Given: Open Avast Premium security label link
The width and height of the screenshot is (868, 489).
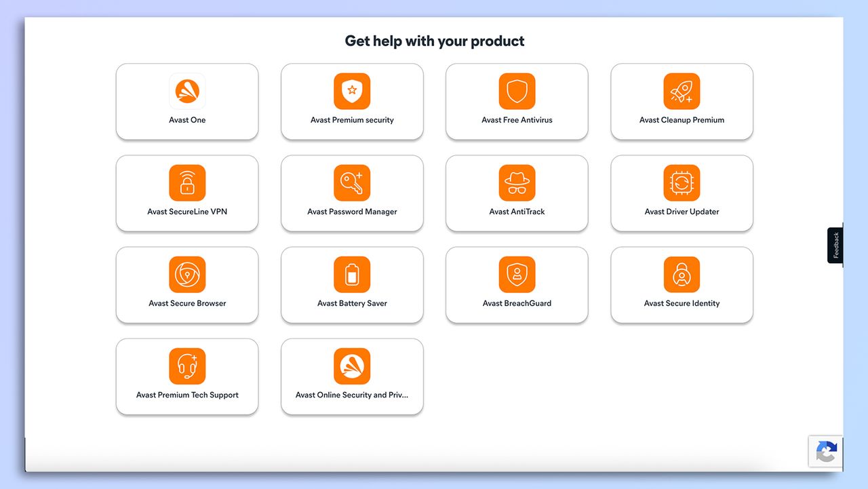Looking at the screenshot, I should click(352, 120).
